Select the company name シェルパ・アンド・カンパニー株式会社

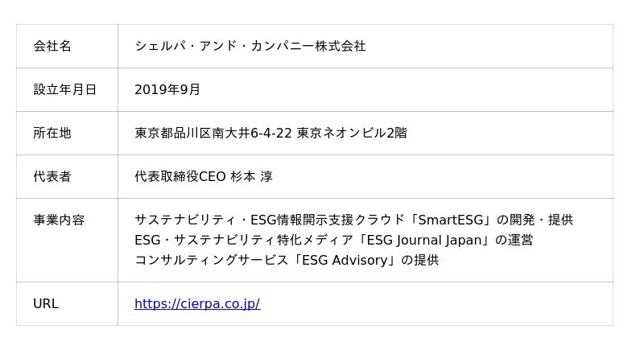point(250,47)
